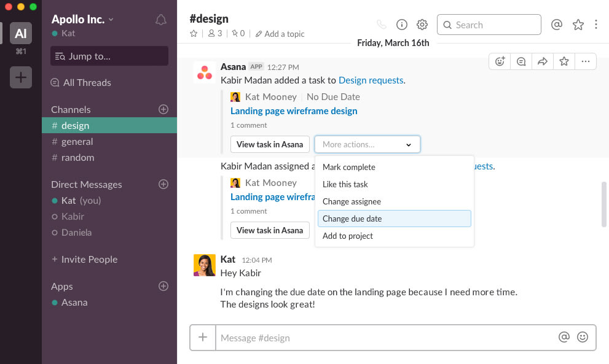Click the Asana sender name

pos(233,67)
